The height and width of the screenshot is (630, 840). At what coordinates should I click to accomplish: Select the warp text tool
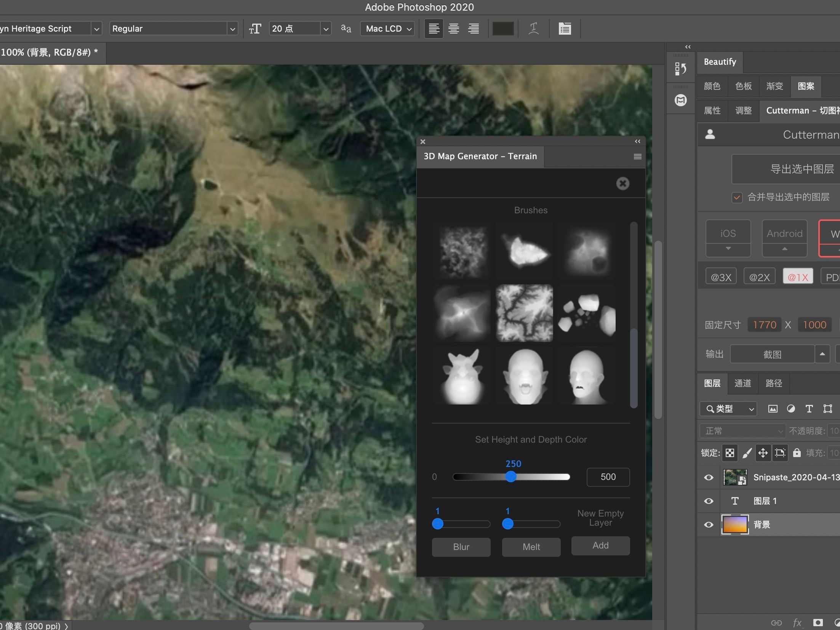pos(533,28)
